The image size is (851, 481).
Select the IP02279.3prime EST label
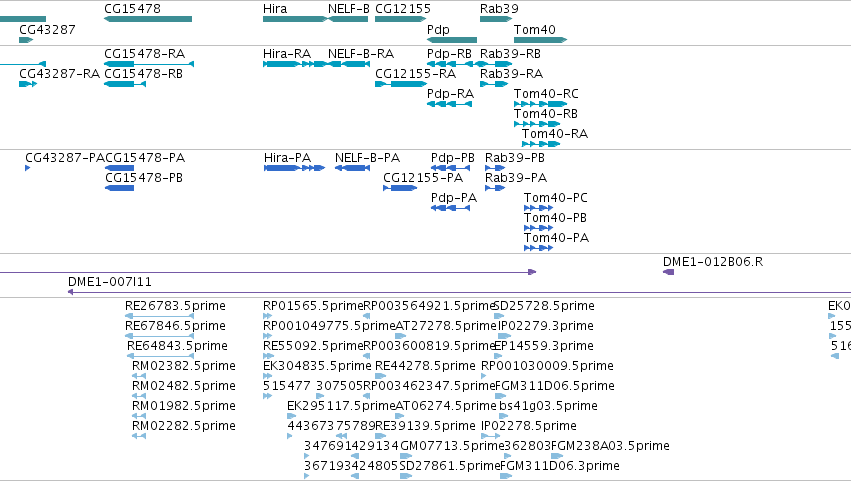(x=545, y=326)
